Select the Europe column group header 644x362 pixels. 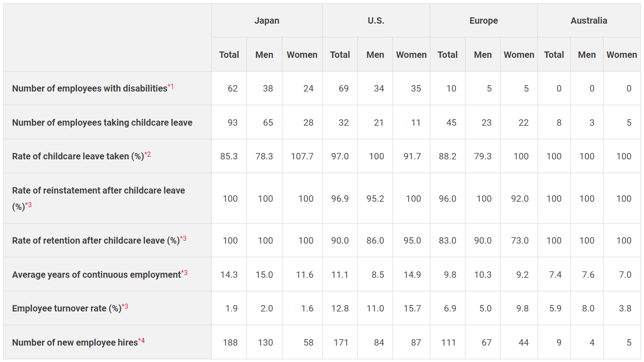click(x=483, y=21)
